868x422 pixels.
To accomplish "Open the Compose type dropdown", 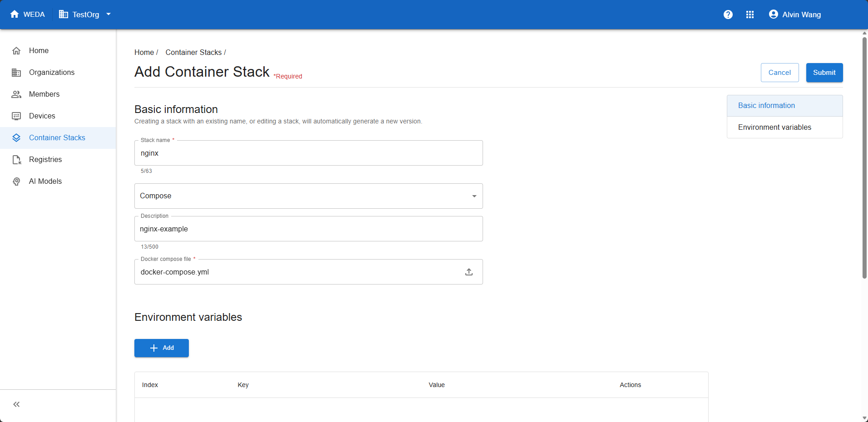I will (x=309, y=196).
